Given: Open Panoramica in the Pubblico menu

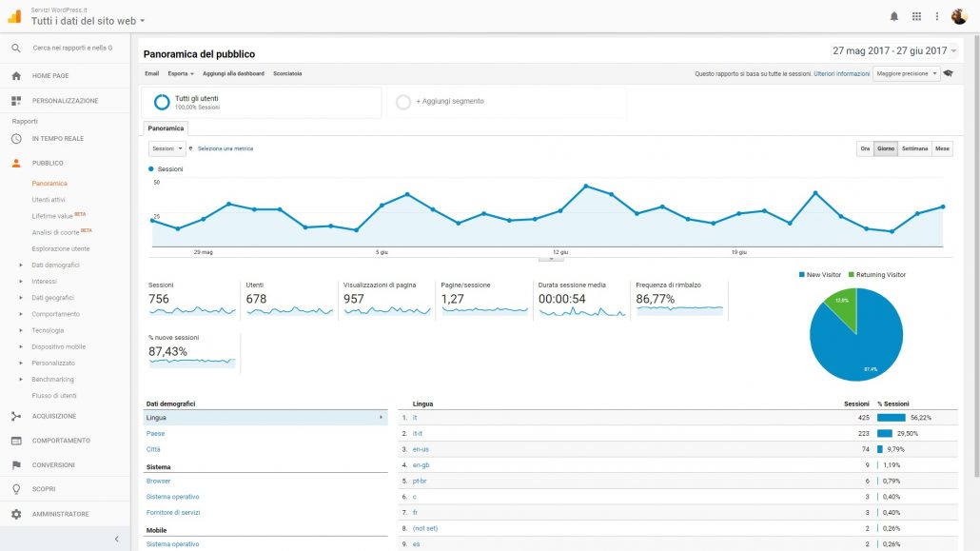Looking at the screenshot, I should tap(49, 184).
